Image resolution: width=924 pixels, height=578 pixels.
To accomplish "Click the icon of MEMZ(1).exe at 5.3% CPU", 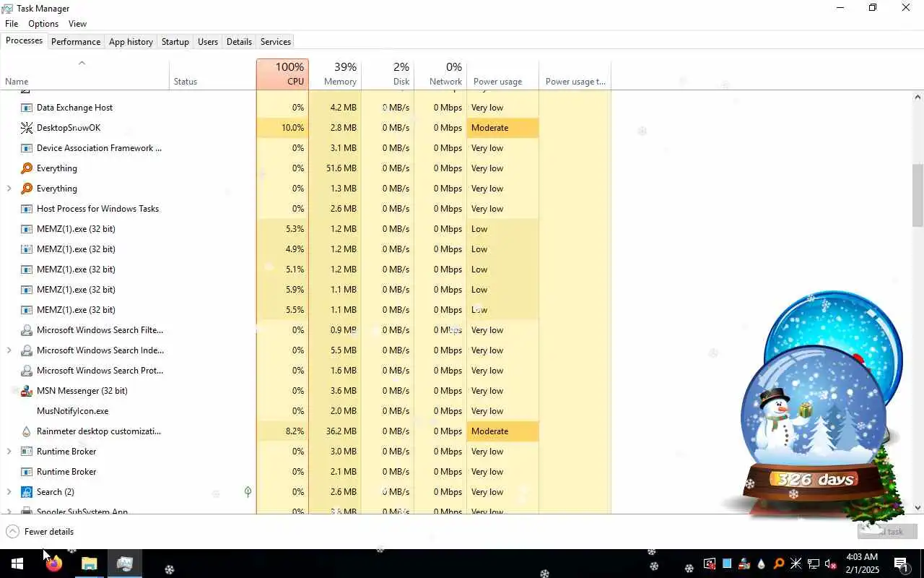I will pyautogui.click(x=27, y=229).
